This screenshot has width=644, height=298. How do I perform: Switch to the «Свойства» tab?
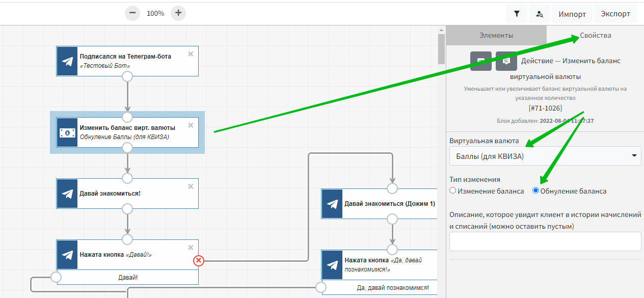click(595, 36)
